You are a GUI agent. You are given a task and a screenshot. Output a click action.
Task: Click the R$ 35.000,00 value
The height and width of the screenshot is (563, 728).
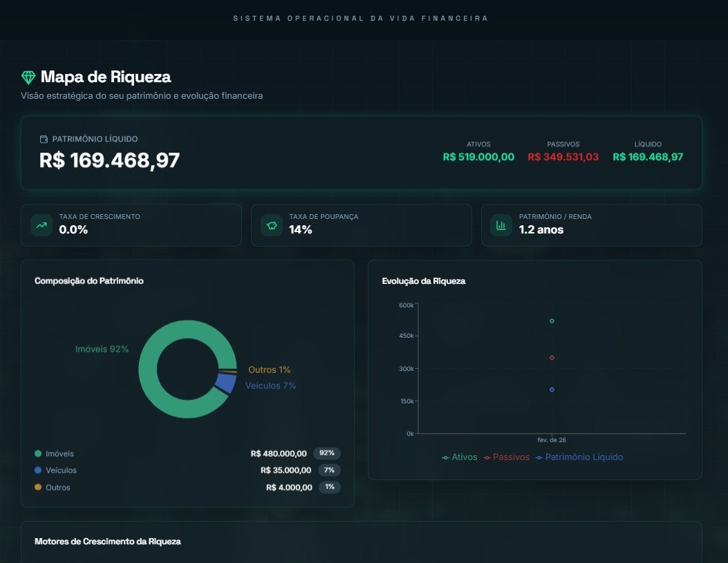tap(286, 470)
